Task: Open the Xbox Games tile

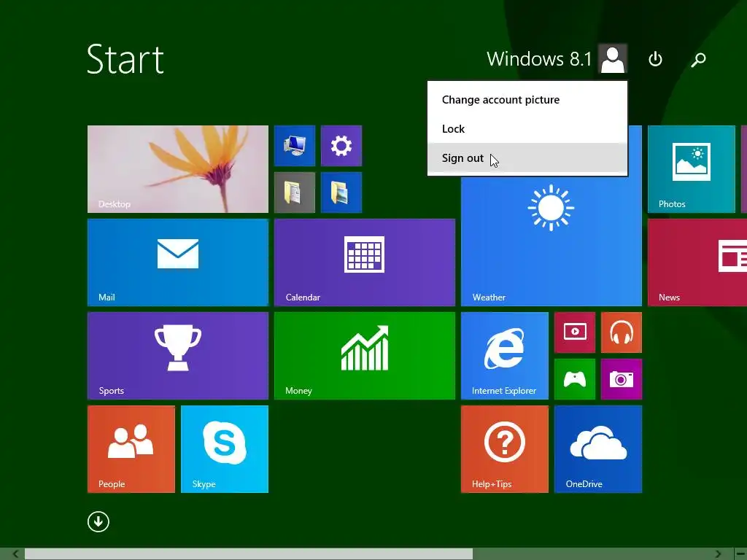Action: click(x=575, y=379)
